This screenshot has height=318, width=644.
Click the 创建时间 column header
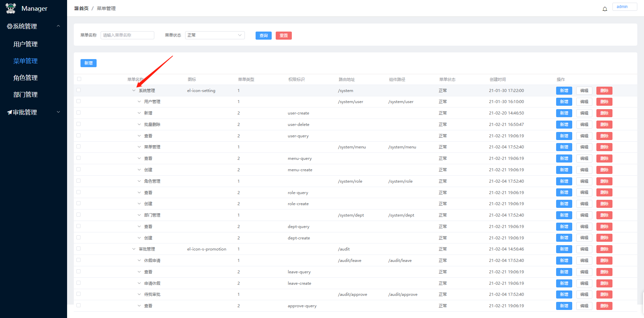[x=498, y=80]
